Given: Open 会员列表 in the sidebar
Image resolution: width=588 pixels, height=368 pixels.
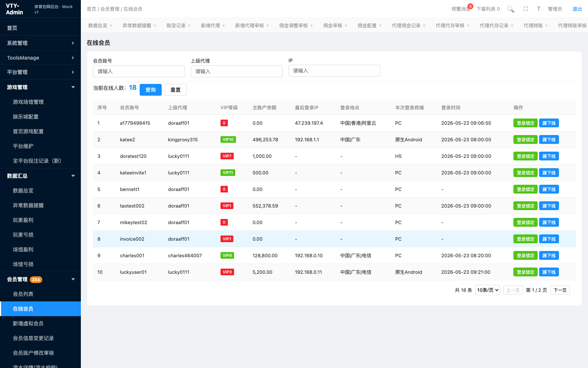Looking at the screenshot, I should click(x=40, y=294).
